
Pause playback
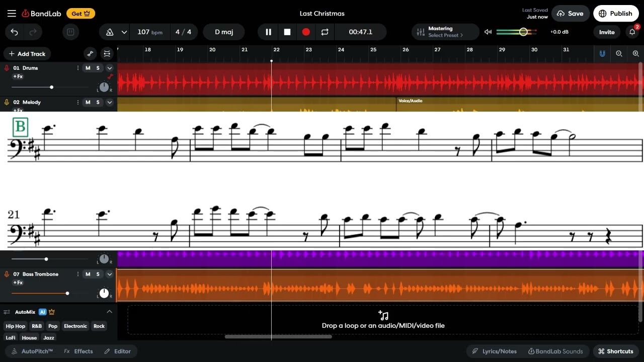point(268,32)
